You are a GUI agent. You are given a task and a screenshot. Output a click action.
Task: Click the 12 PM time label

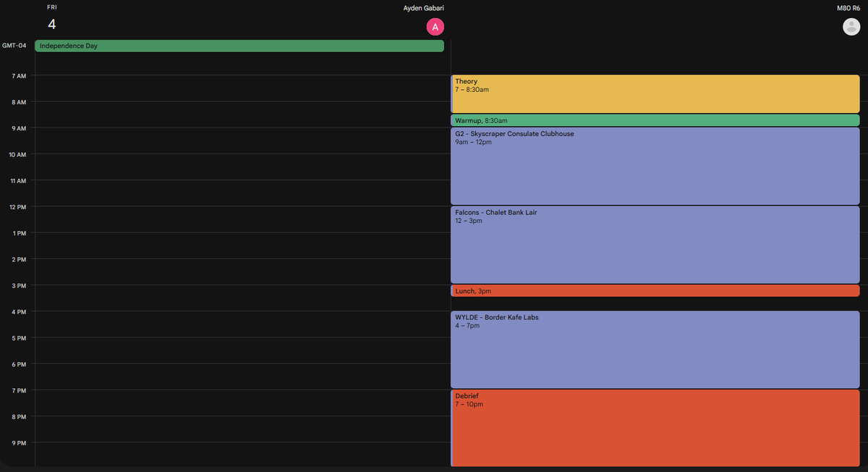point(17,207)
